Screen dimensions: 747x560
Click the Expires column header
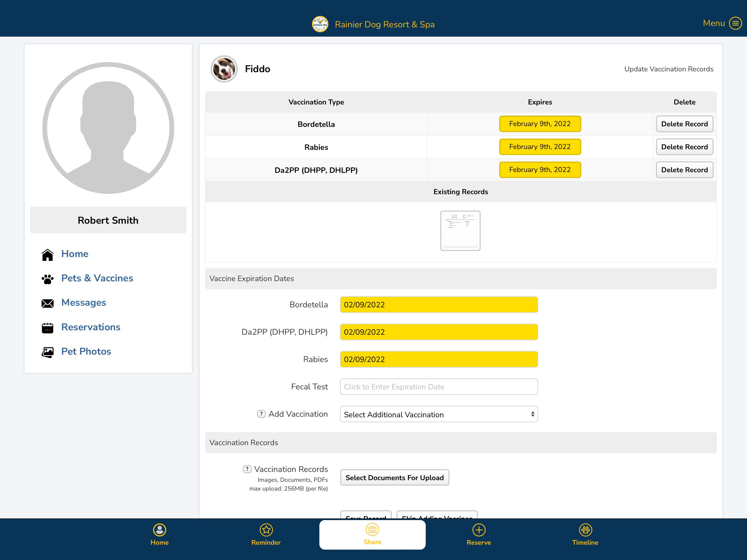(x=540, y=102)
